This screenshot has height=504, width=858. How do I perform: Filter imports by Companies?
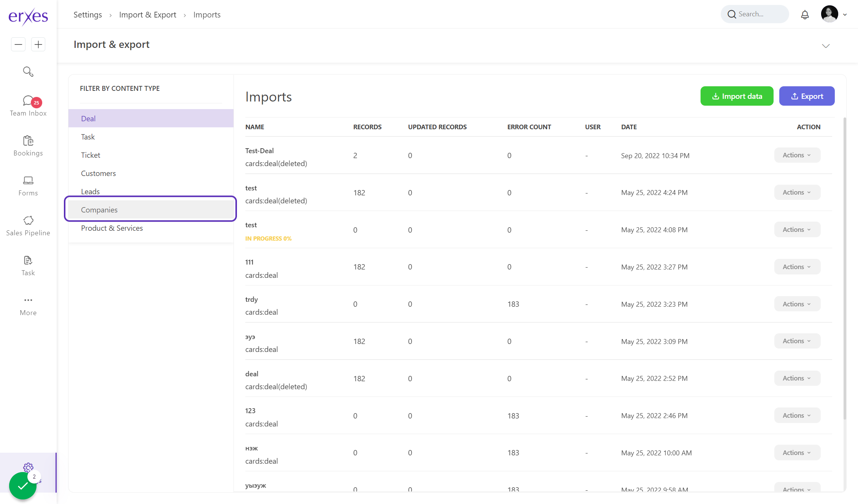(99, 210)
